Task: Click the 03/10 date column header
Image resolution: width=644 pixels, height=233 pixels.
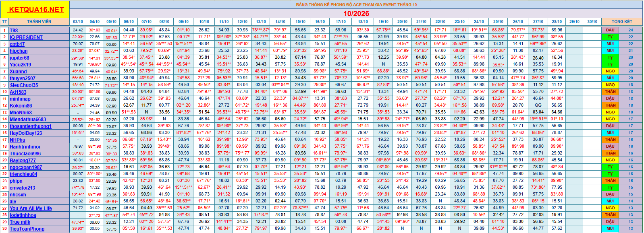Action: [78, 22]
